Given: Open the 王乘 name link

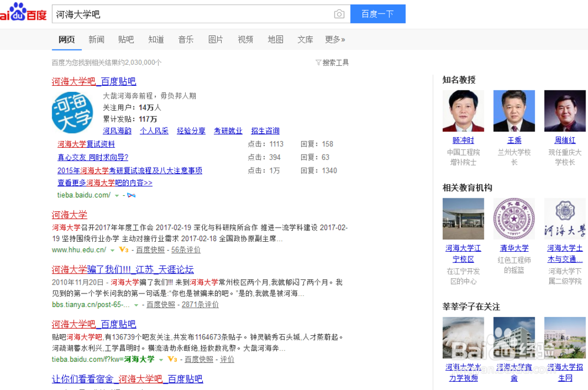Looking at the screenshot, I should pos(514,140).
